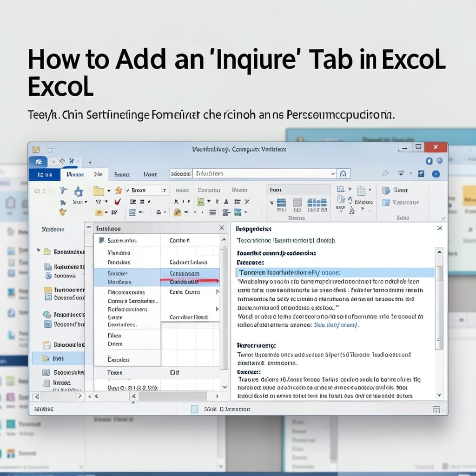This screenshot has width=476, height=476.
Task: Click the yellow folder icon in the ribbon
Action: point(99,191)
